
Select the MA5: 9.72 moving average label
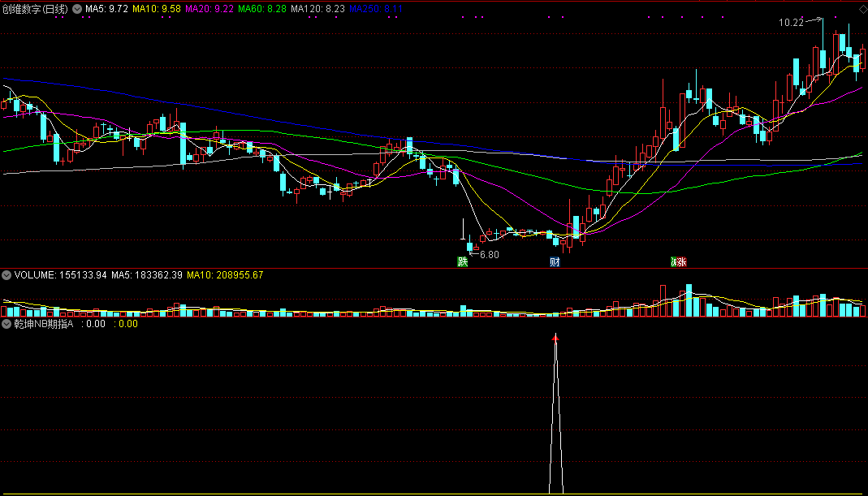coord(106,9)
